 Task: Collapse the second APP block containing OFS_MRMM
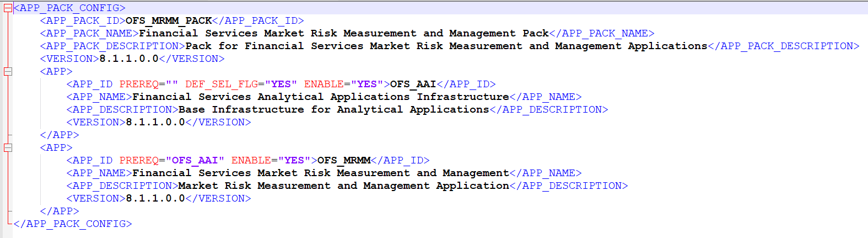click(8, 147)
